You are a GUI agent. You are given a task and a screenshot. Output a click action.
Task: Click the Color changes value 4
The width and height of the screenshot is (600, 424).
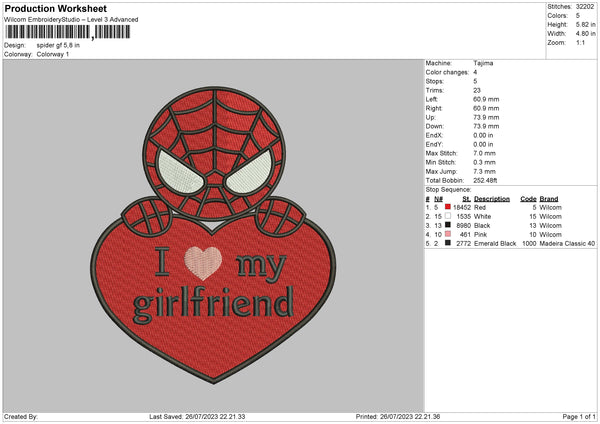(x=475, y=72)
